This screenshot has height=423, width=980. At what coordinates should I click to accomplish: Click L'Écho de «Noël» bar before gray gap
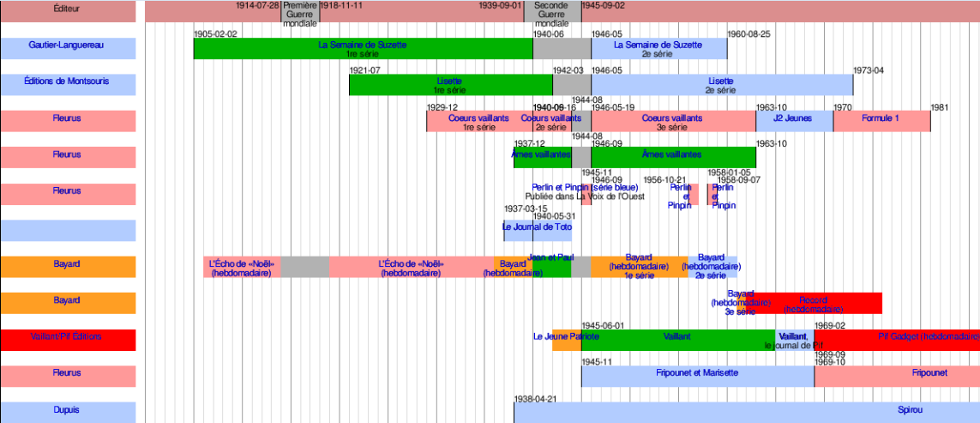pos(242,267)
